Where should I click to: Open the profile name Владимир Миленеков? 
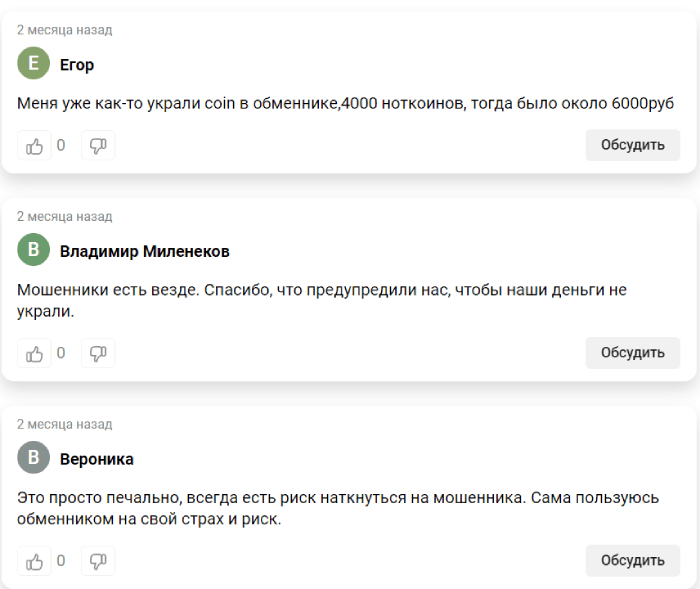click(145, 251)
